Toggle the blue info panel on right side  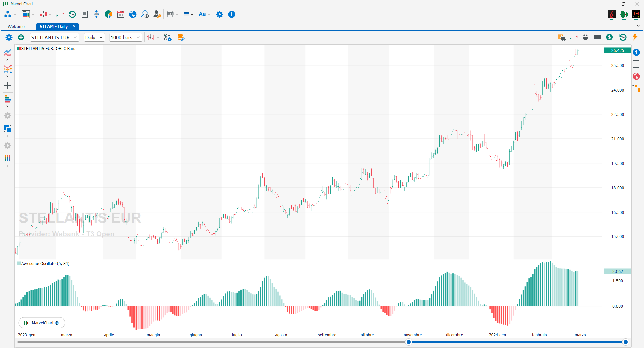point(636,52)
